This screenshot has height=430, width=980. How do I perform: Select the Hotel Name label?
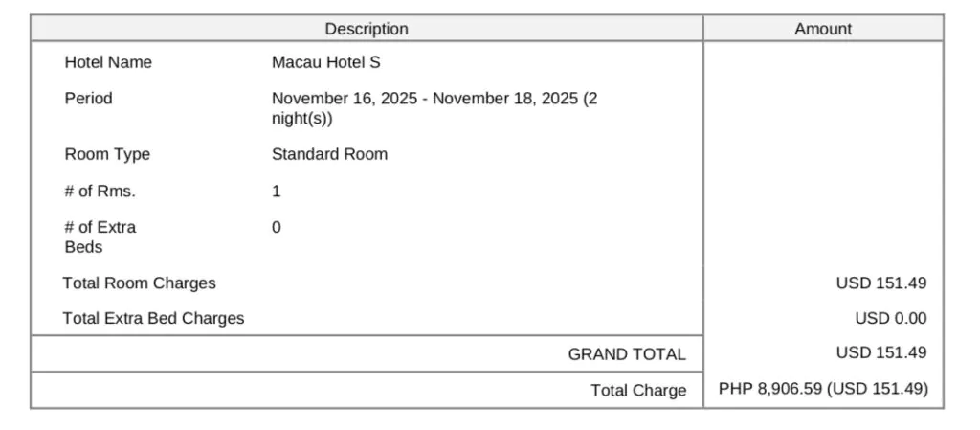[108, 62]
